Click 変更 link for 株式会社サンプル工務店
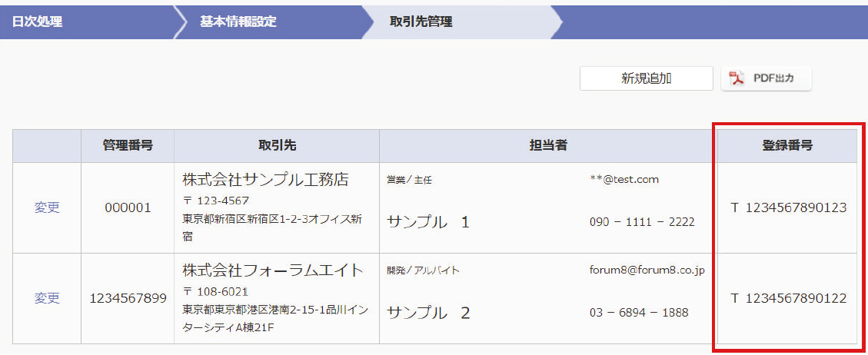The image size is (868, 355). 47,207
